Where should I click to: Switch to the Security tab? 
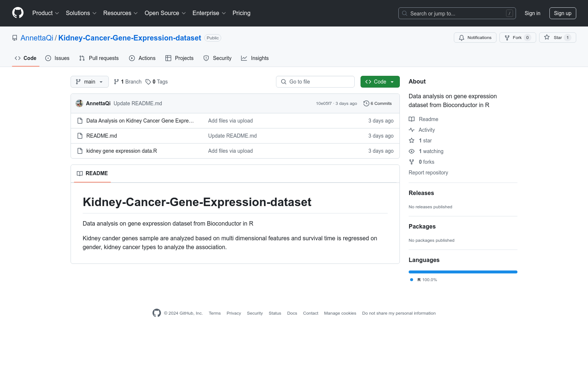pos(218,58)
